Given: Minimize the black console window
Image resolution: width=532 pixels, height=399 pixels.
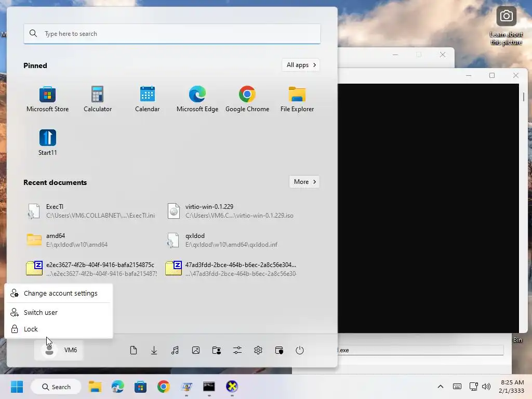Looking at the screenshot, I should [469, 75].
